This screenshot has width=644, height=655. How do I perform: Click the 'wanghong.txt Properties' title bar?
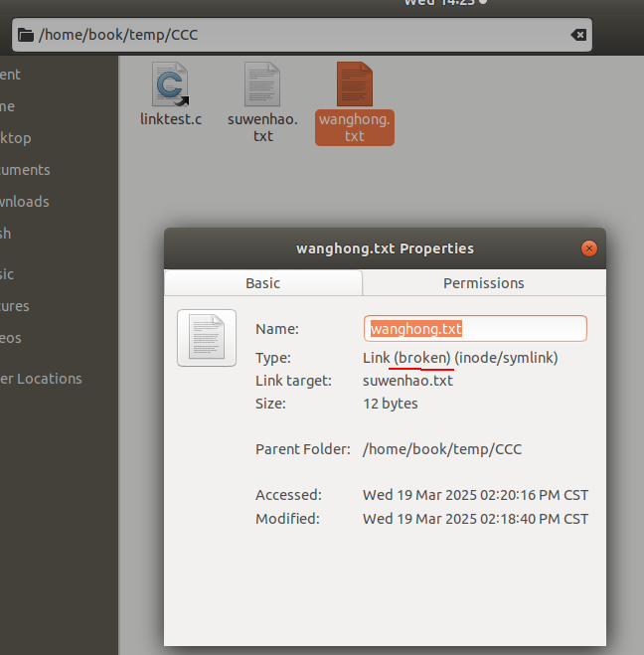point(385,248)
